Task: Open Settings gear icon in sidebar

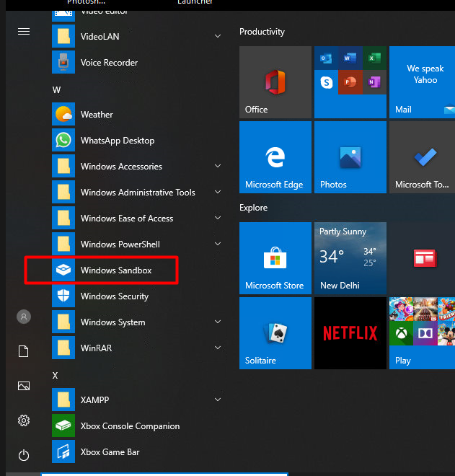Action: [x=24, y=420]
